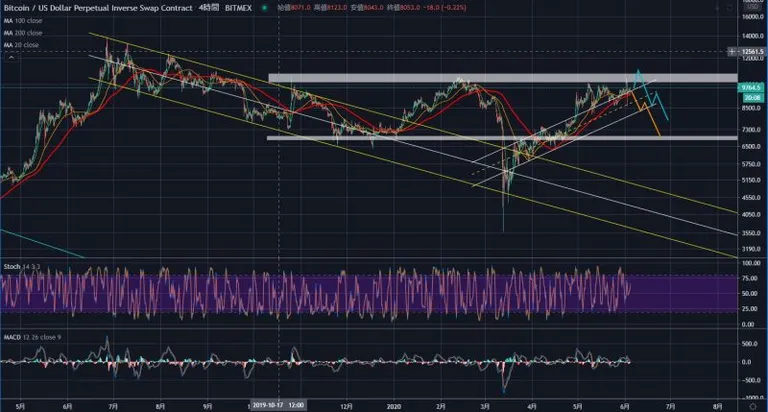Select the MA 200 close indicator label
The width and height of the screenshot is (768, 412).
click(x=23, y=33)
